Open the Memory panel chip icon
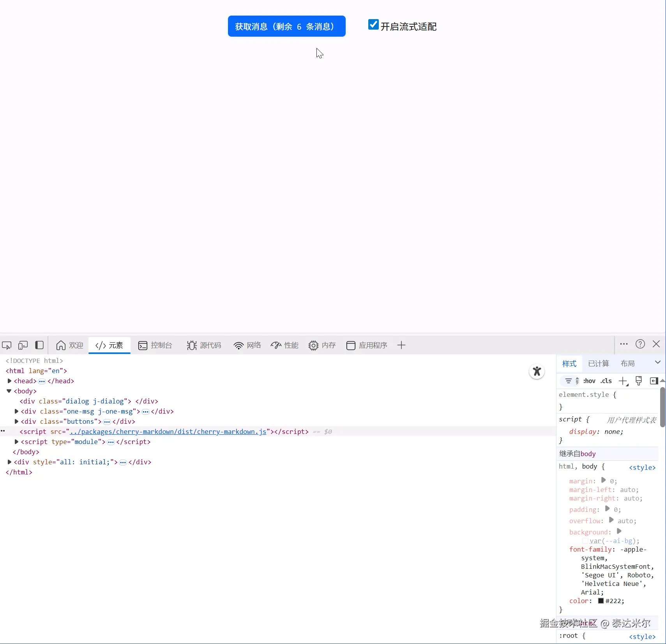Viewport: 666px width, 644px height. (x=314, y=345)
